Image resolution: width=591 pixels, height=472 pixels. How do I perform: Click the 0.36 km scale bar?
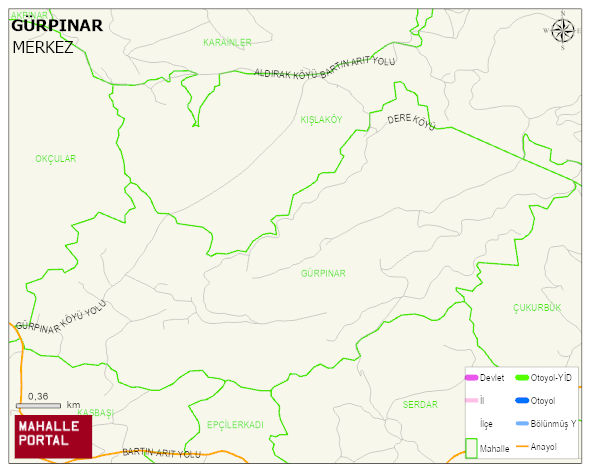pyautogui.click(x=38, y=406)
